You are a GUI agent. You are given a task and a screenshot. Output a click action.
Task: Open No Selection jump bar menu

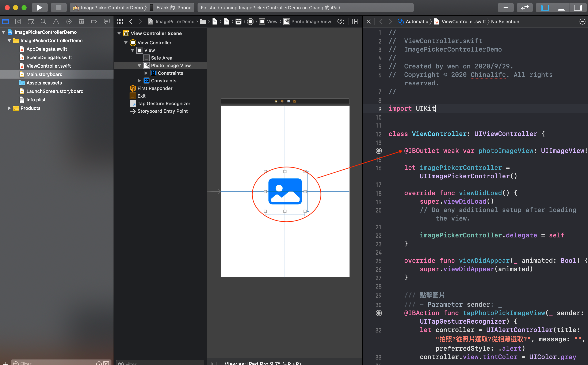point(505,22)
